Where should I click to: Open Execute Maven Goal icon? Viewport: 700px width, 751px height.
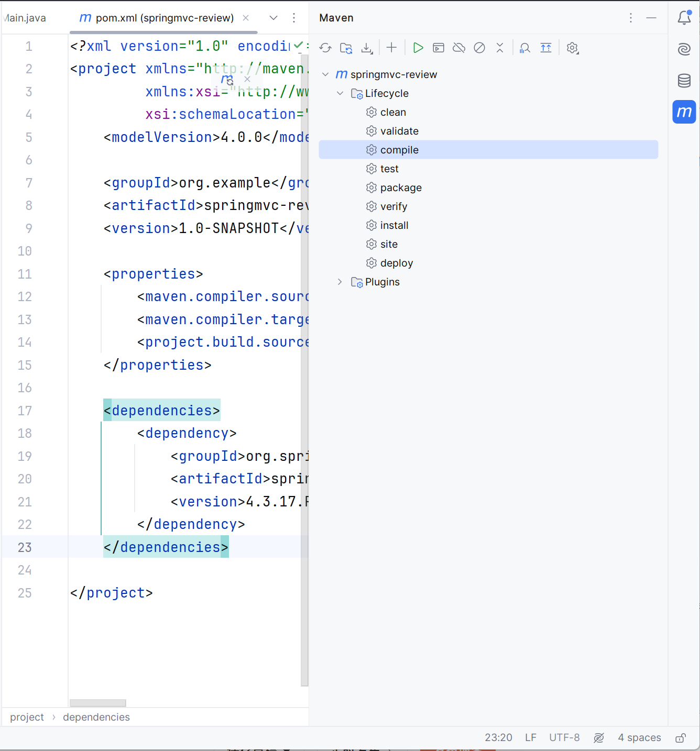click(439, 48)
